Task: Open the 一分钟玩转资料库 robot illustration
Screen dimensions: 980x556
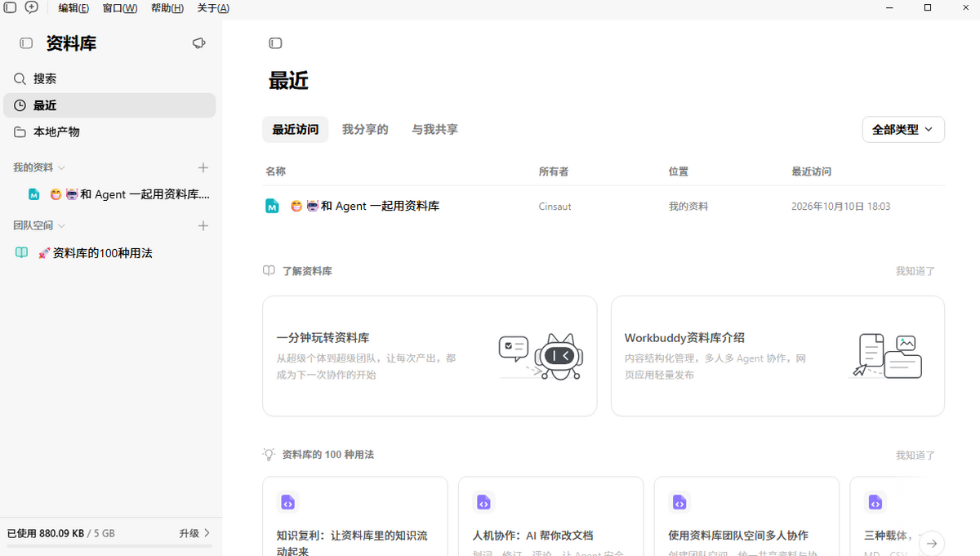Action: (x=540, y=357)
